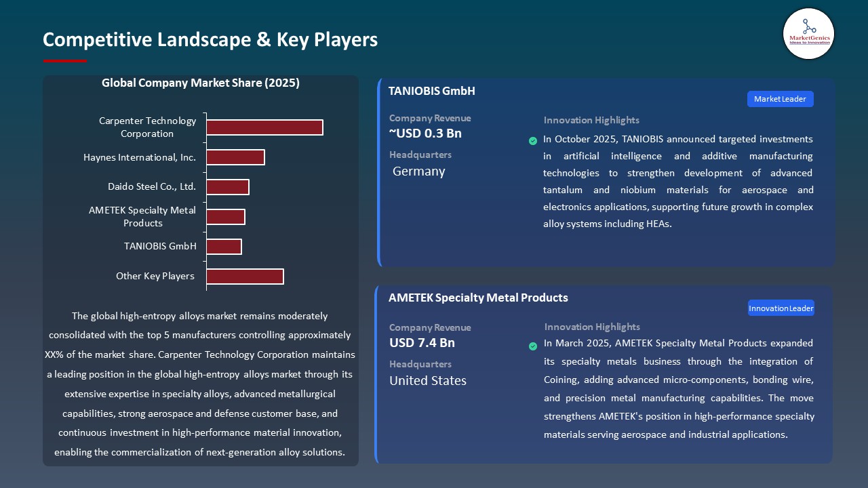The height and width of the screenshot is (488, 868).
Task: Click the Germany headquarters value
Action: pos(419,171)
